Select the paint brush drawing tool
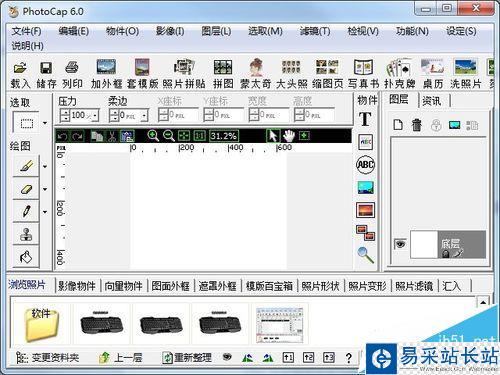The width and height of the screenshot is (500, 375). click(26, 166)
